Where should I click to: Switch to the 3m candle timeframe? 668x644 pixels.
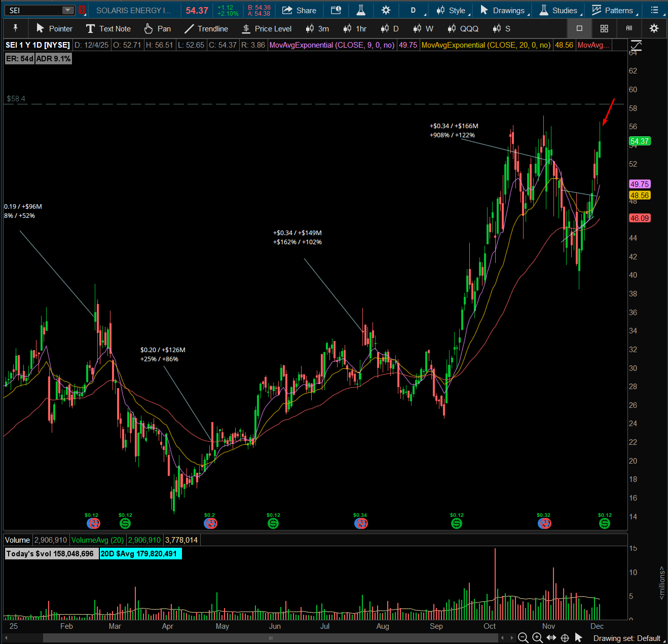[317, 28]
